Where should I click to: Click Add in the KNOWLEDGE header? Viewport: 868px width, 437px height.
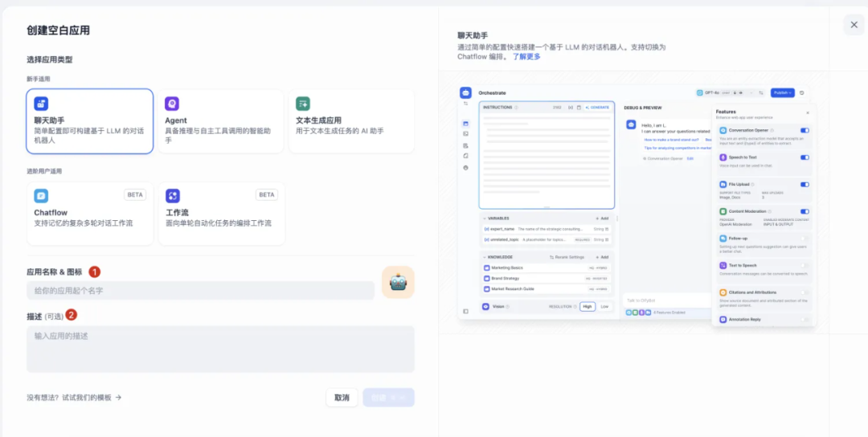[602, 257]
